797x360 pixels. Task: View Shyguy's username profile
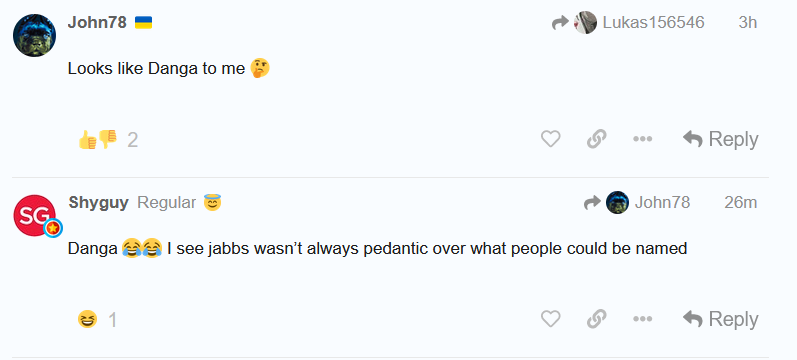click(x=99, y=202)
